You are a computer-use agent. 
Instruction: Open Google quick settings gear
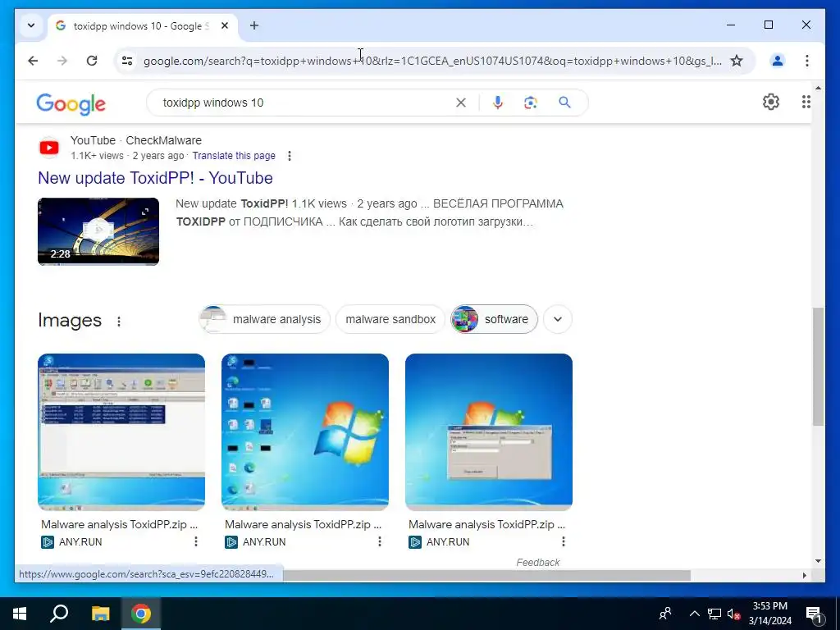tap(770, 102)
